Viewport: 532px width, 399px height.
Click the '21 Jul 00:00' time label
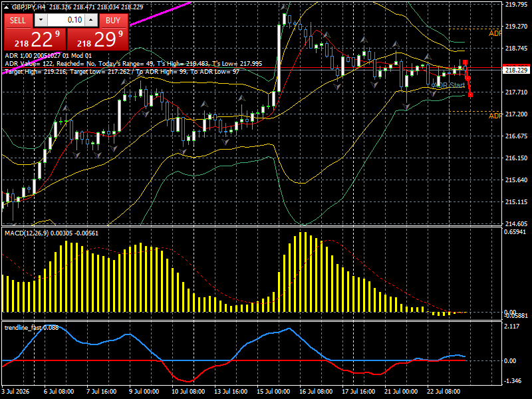402,392
